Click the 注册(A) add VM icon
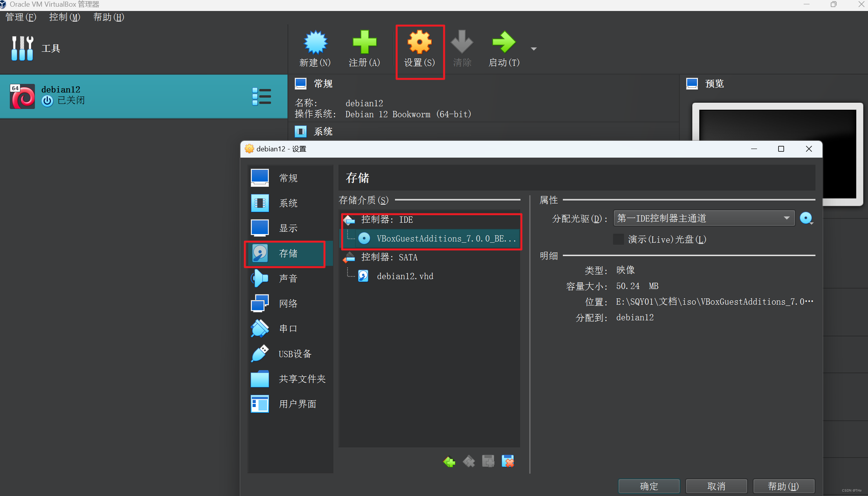 pyautogui.click(x=364, y=42)
